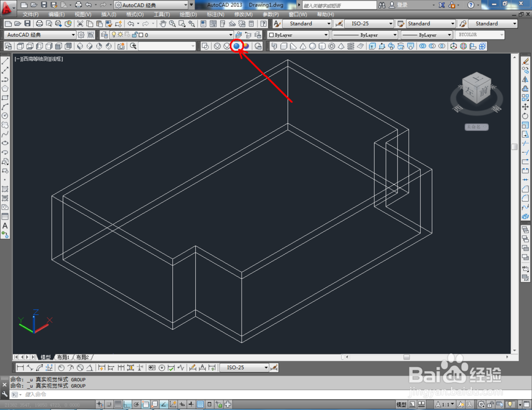Click the Plot printer icon in standard toolbar
The height and width of the screenshot is (410, 532).
(39, 23)
